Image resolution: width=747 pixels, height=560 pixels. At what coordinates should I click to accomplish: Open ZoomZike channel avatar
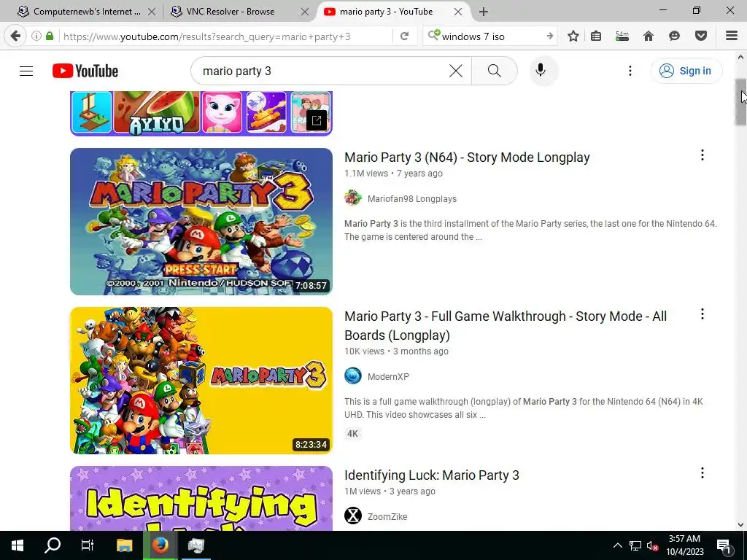tap(353, 516)
